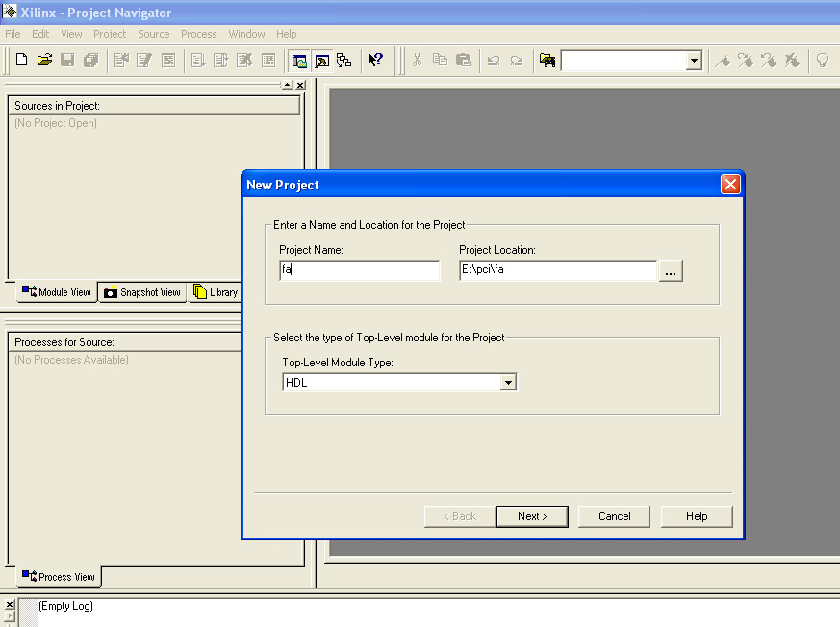Click the New file toolbar icon

pyautogui.click(x=21, y=60)
